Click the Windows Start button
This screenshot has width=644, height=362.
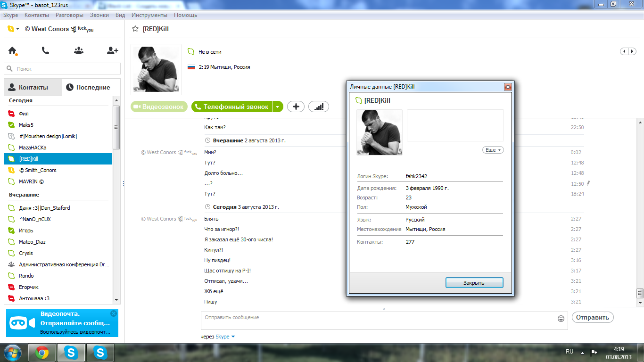(x=12, y=353)
